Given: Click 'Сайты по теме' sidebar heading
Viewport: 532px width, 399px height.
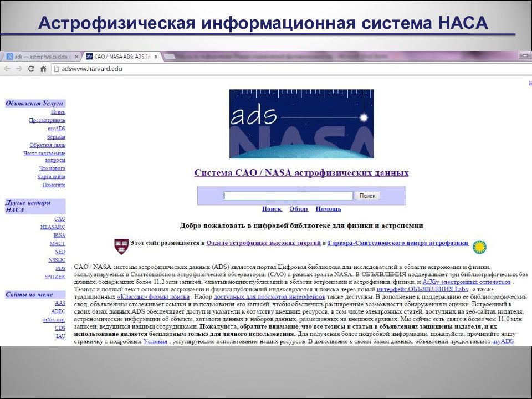Looking at the screenshot, I should click(34, 294).
